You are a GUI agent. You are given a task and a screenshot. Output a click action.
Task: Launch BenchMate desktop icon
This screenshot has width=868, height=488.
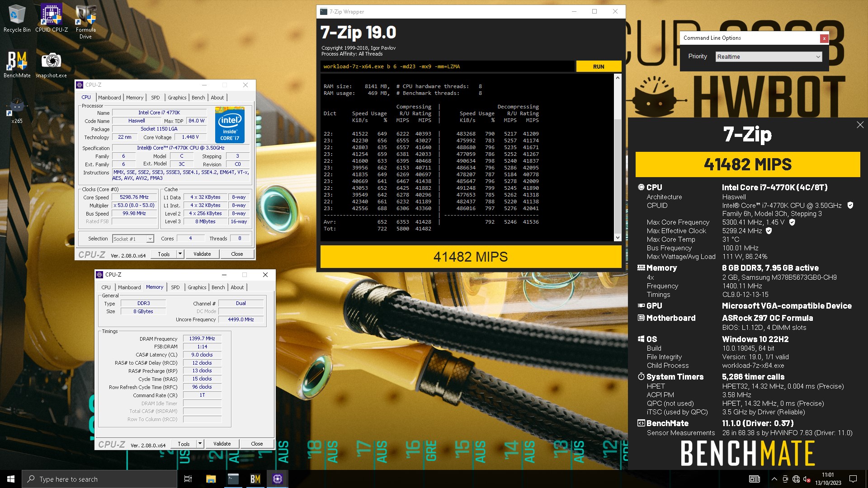click(x=17, y=64)
